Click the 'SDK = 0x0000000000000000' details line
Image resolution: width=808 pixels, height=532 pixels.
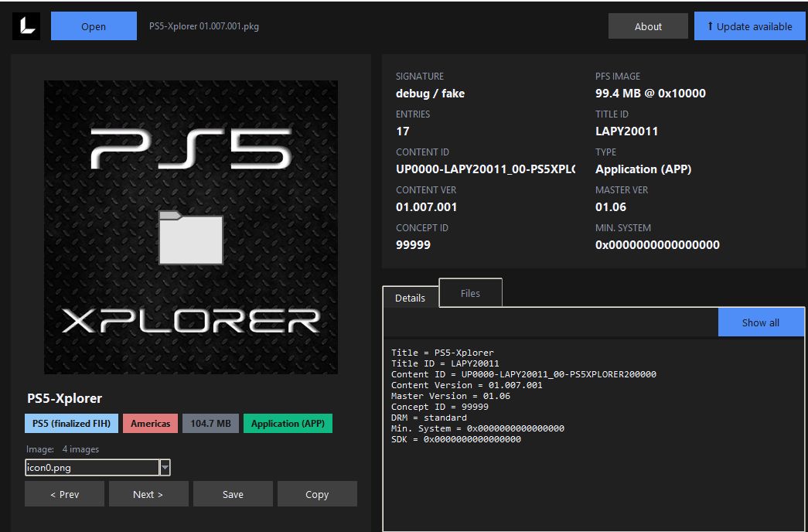(x=456, y=439)
